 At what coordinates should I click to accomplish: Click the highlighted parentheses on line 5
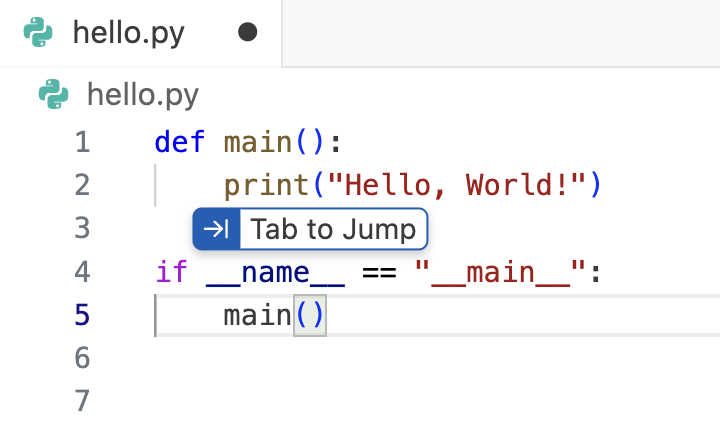click(310, 316)
